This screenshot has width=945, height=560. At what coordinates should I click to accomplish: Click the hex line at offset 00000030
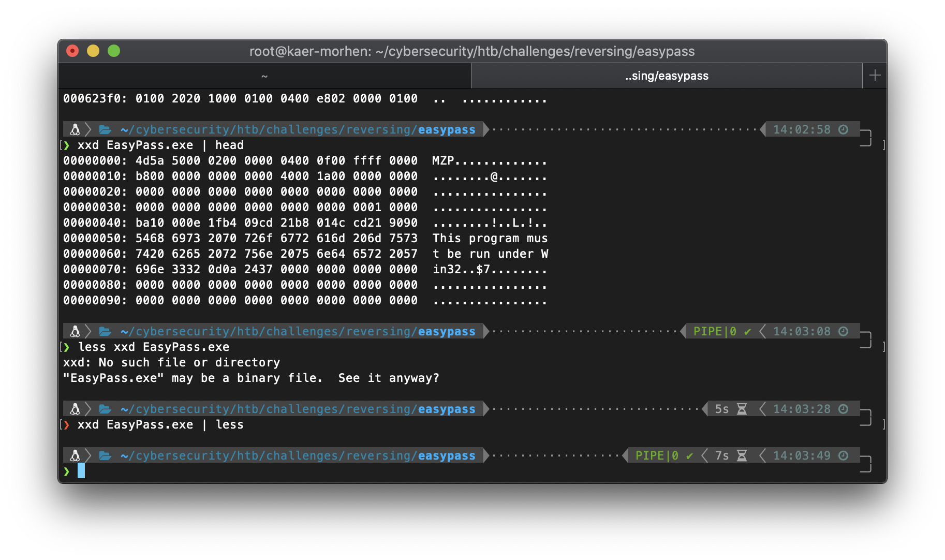coord(305,207)
